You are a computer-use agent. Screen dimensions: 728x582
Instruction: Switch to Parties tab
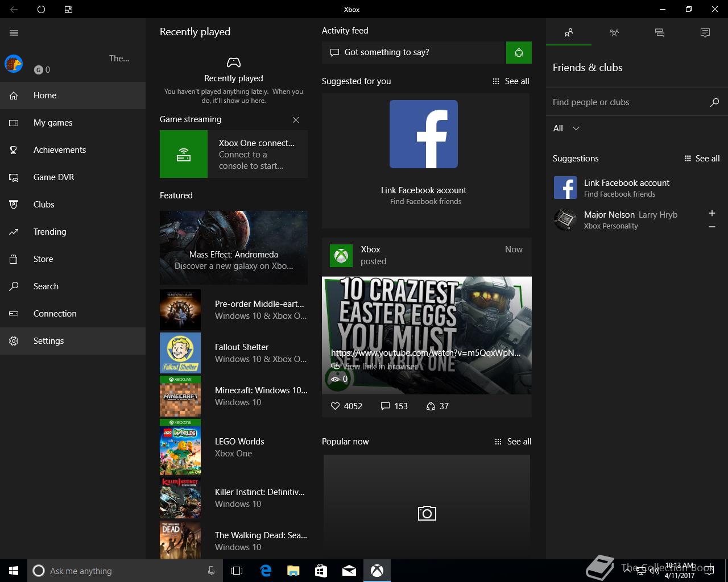pos(614,33)
